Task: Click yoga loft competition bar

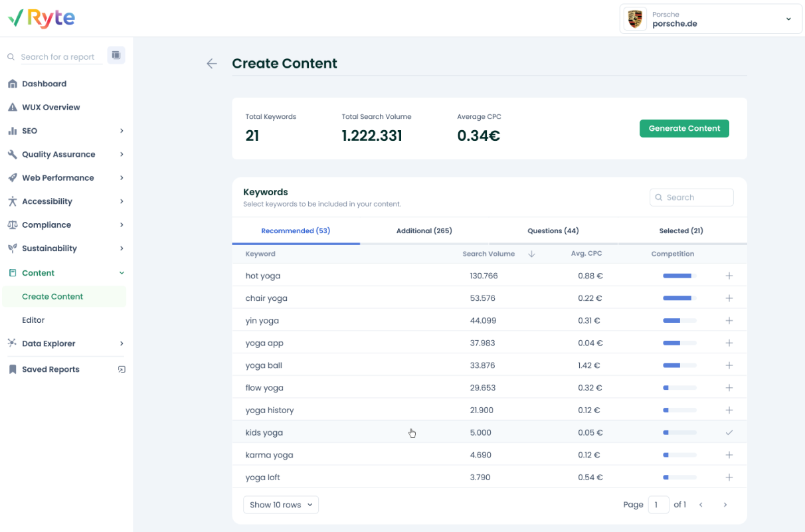Action: (679, 478)
